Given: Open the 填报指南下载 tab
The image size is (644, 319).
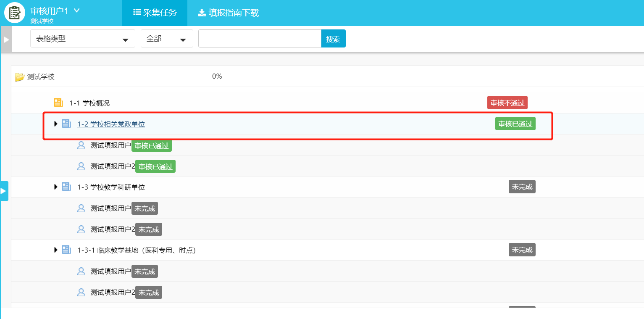Looking at the screenshot, I should pos(228,13).
